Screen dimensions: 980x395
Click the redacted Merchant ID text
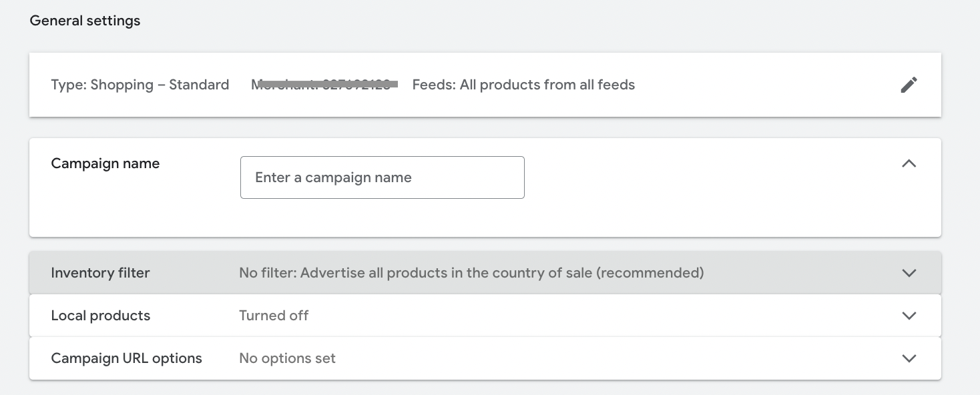pos(324,85)
